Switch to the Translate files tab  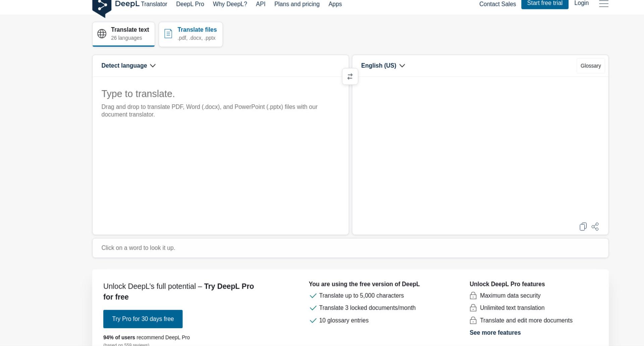(x=191, y=34)
